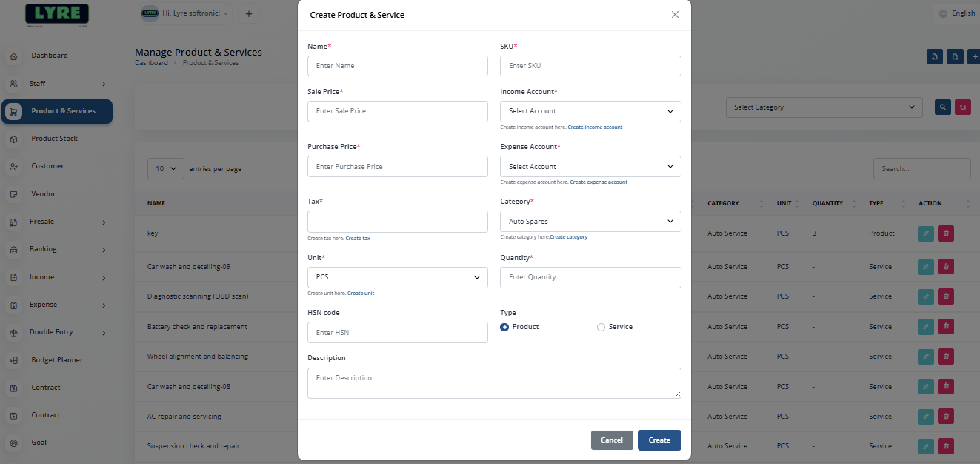Select the Product type radio button
This screenshot has height=464, width=980.
(504, 326)
